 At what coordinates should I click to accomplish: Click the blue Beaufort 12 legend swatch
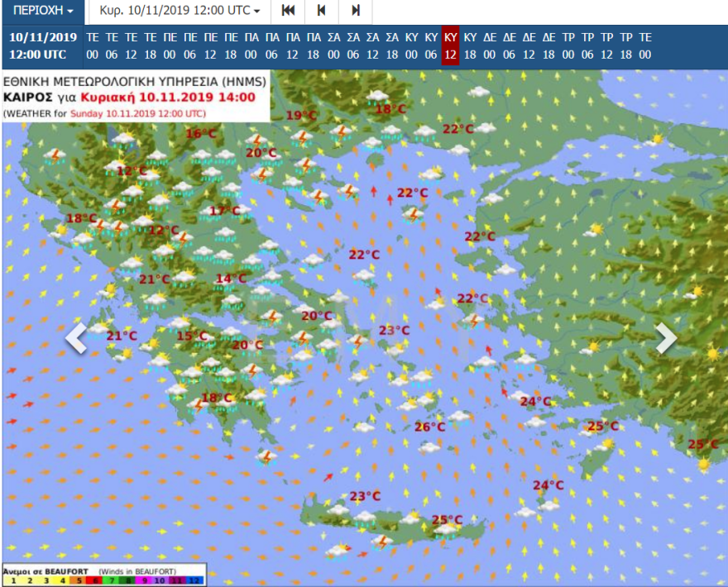pos(194,580)
